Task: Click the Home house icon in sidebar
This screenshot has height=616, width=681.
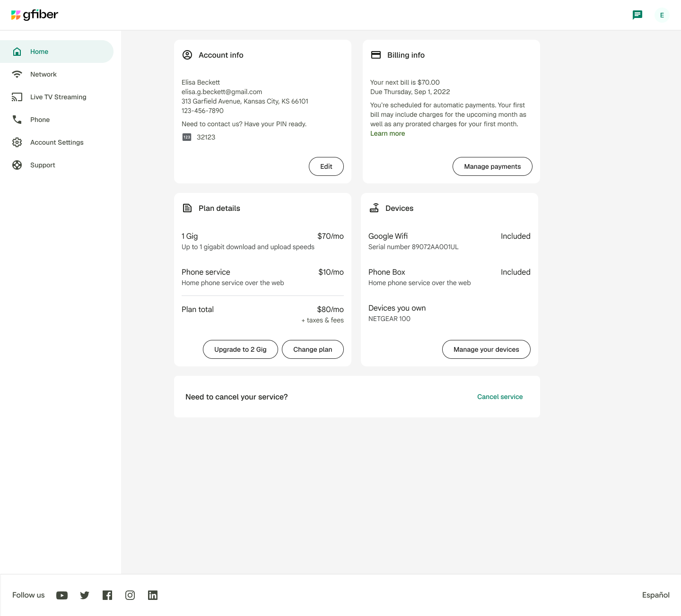Action: point(17,52)
